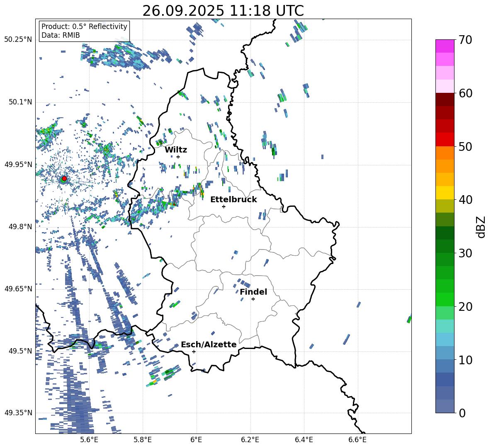The width and height of the screenshot is (491, 448).
Task: Click the Product 0.5° Reflectivity info line
Action: click(84, 27)
